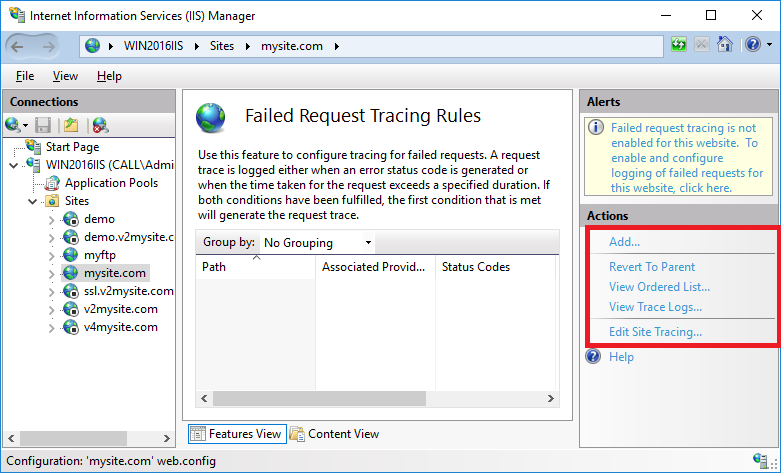Screen dimensions: 781x473
Task: Sort by Associated Providers column header
Action: coord(376,267)
